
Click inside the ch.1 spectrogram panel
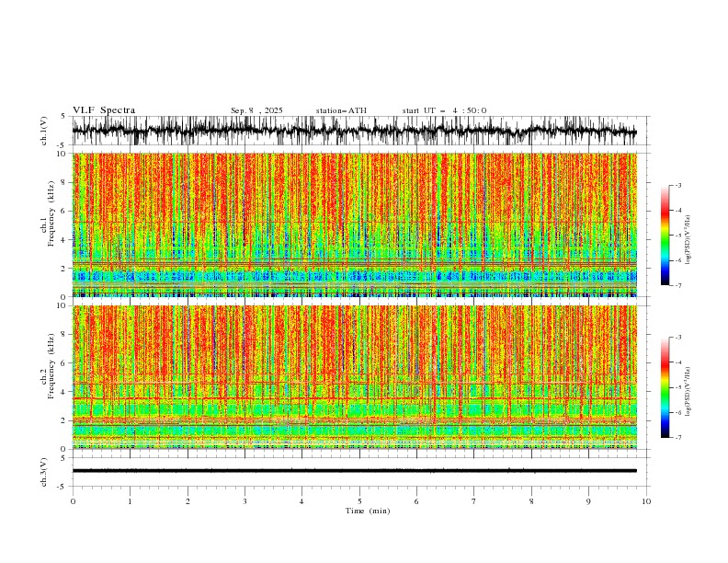point(354,224)
